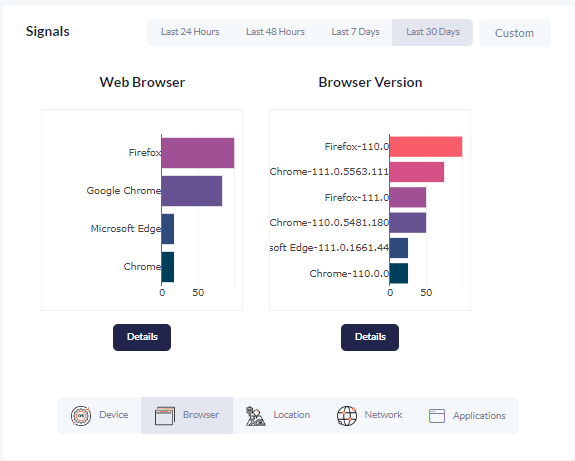Click the Device tab icon
Viewport: 575px width, 461px height.
coord(81,416)
